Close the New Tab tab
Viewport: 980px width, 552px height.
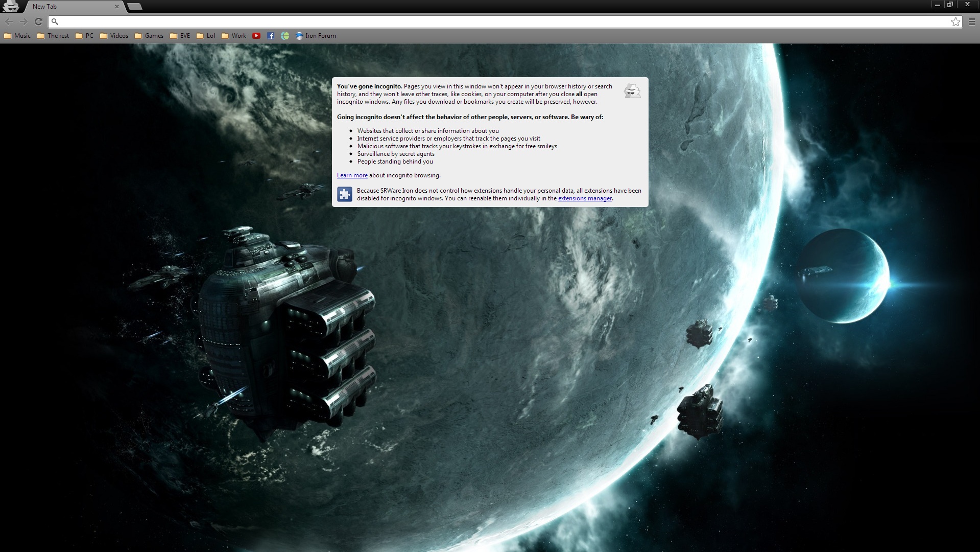pyautogui.click(x=117, y=7)
